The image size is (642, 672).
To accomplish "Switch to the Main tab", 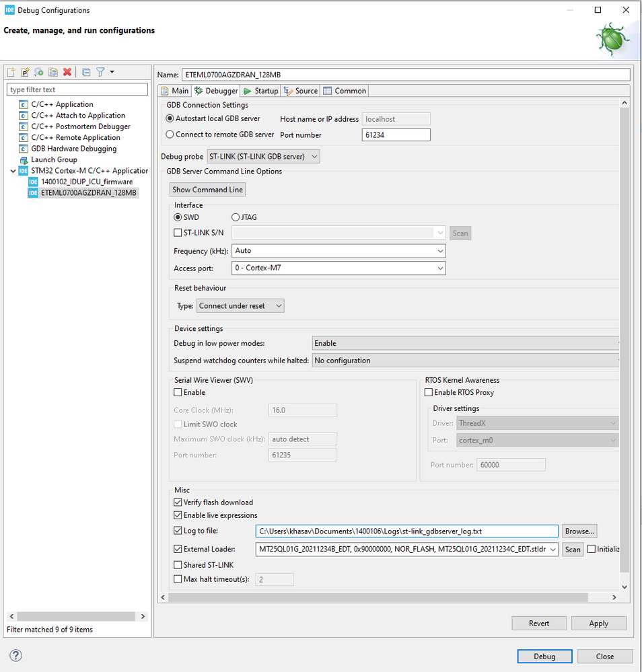I will click(x=175, y=91).
